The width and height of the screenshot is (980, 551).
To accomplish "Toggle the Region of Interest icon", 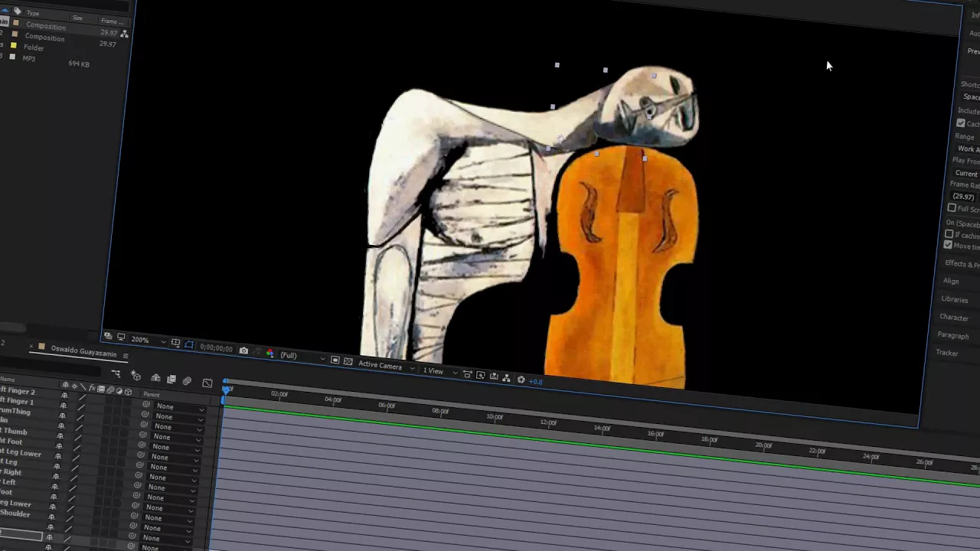I will 335,360.
